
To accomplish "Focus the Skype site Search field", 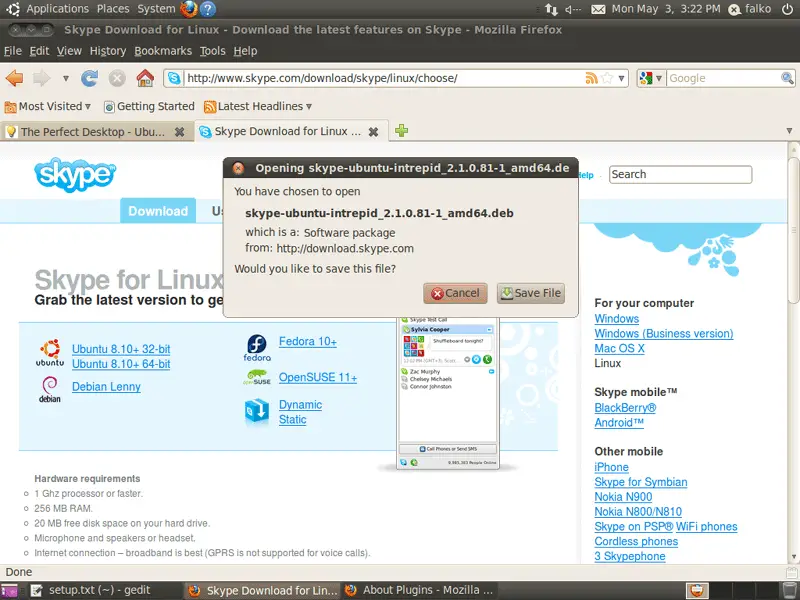I will point(680,174).
